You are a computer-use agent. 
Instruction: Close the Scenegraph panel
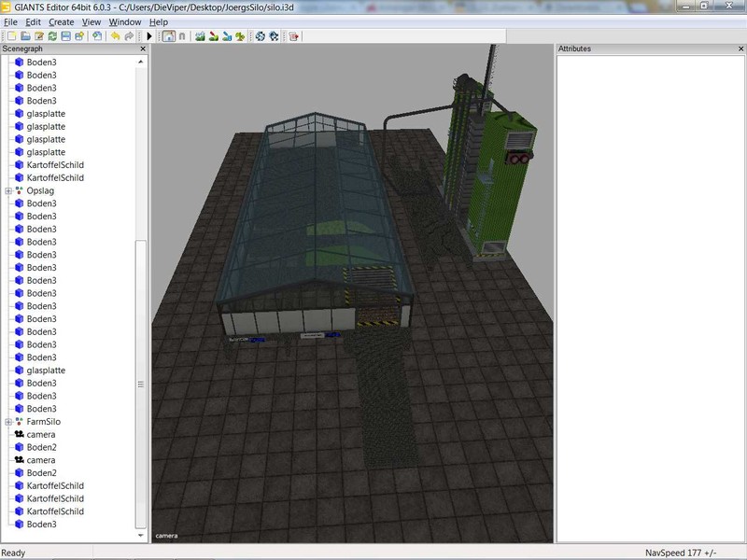click(x=143, y=49)
